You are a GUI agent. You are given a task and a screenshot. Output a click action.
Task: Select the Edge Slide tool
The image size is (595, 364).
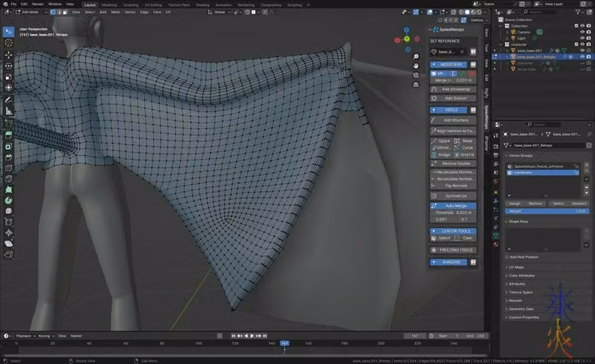9,222
